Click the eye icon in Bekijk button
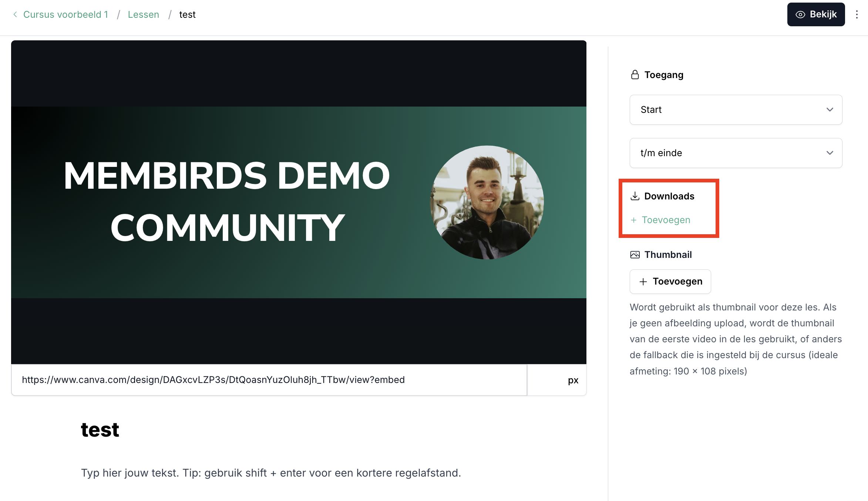The image size is (868, 501). tap(800, 14)
